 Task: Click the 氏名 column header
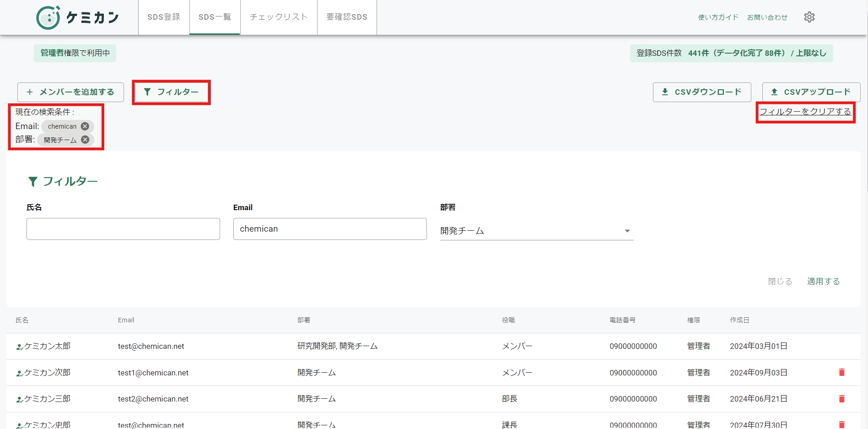[22, 320]
